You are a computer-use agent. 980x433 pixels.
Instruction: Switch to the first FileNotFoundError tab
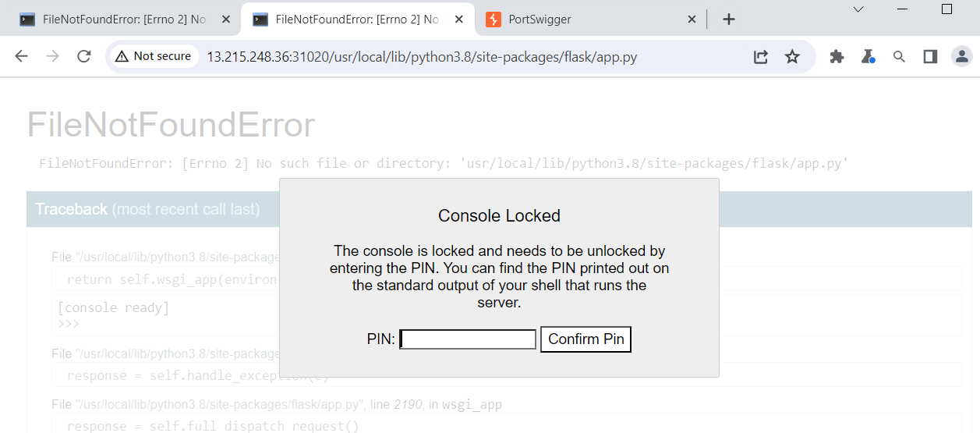pyautogui.click(x=121, y=20)
